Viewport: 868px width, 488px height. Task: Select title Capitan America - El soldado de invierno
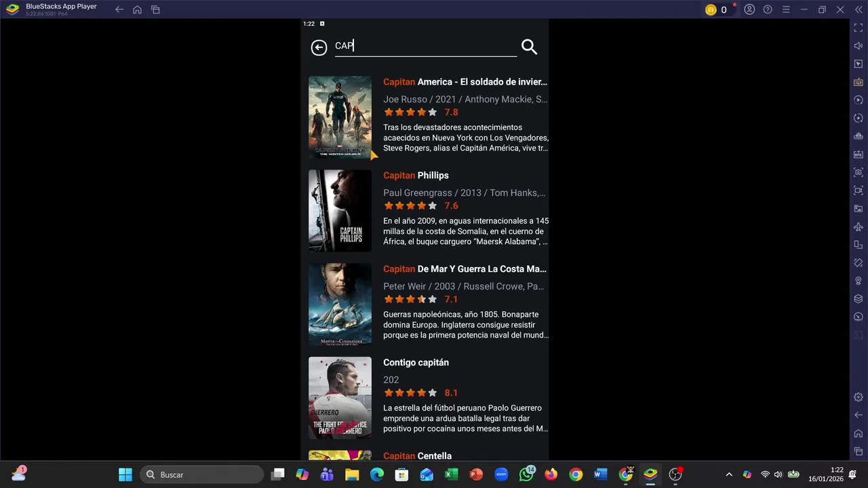[465, 82]
